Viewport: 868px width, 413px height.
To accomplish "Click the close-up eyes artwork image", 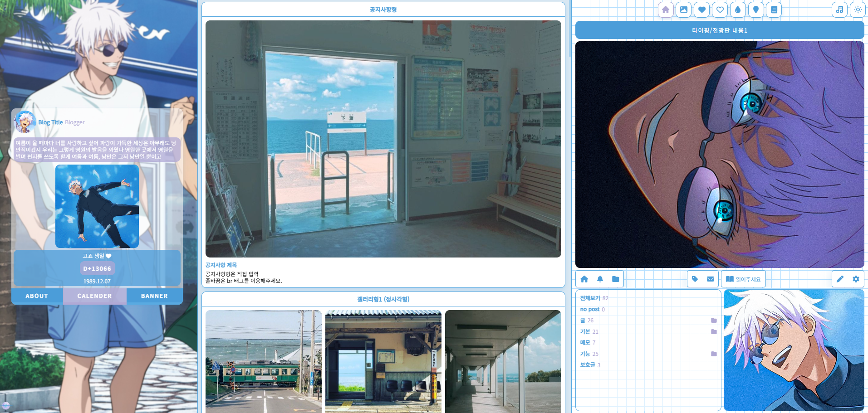I will click(720, 155).
